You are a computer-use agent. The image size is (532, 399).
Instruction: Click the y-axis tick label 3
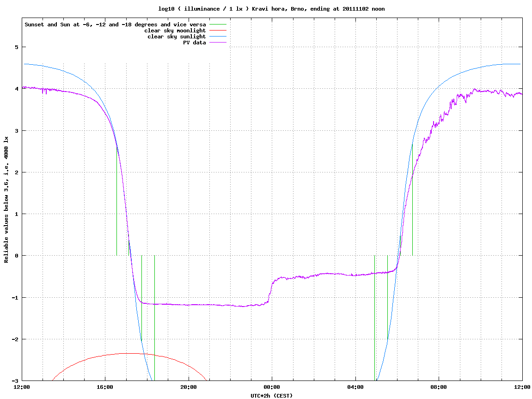tap(16, 131)
